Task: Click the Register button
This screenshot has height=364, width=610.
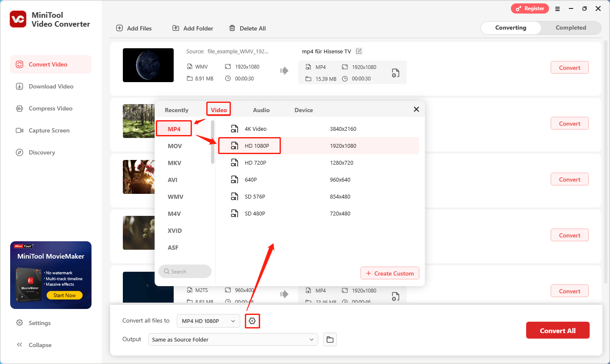Action: tap(530, 8)
